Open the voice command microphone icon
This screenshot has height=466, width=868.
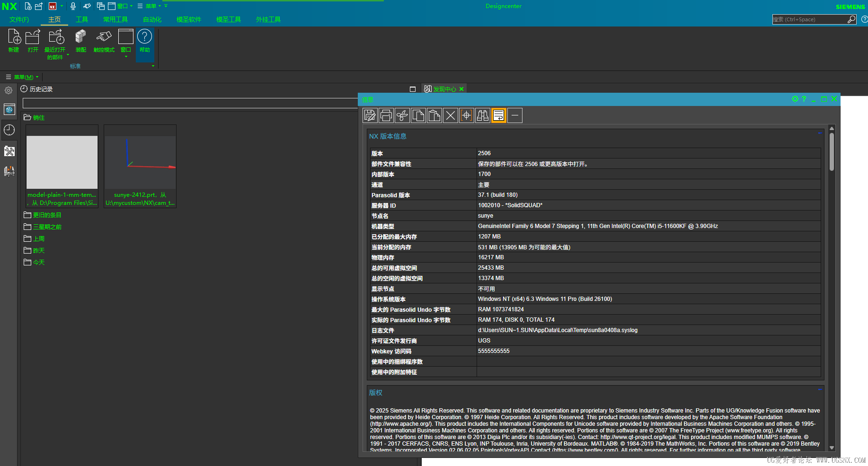73,6
